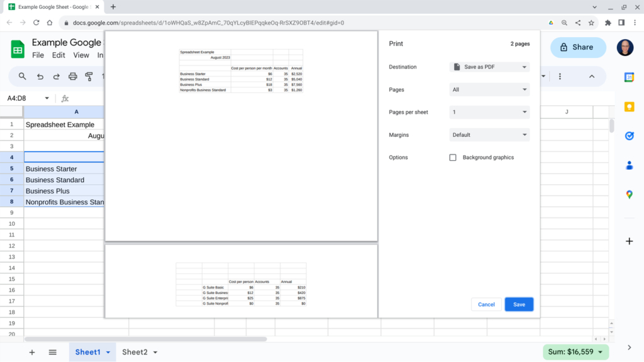
Task: Click the Undo icon in the toolbar
Action: coord(40,76)
